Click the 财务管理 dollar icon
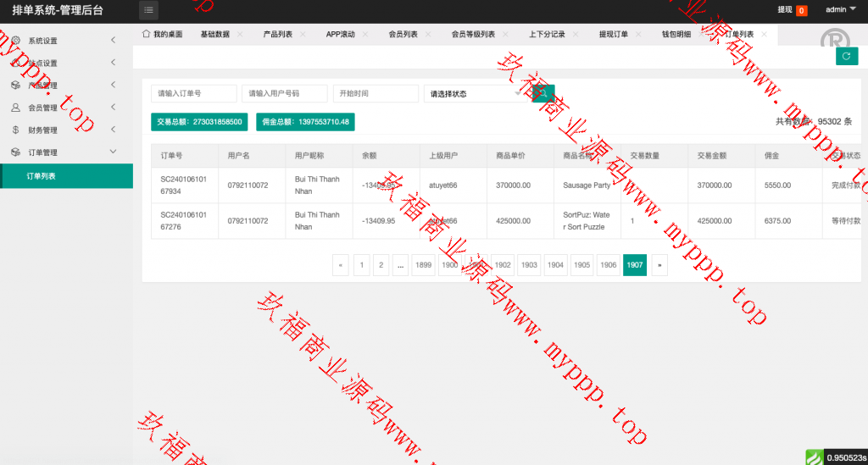The height and width of the screenshot is (465, 868). (x=15, y=130)
